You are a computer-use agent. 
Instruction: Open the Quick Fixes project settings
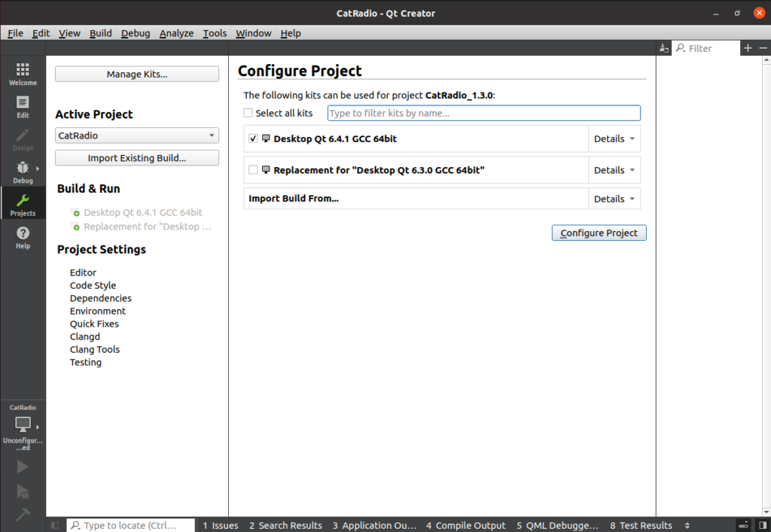tap(94, 324)
